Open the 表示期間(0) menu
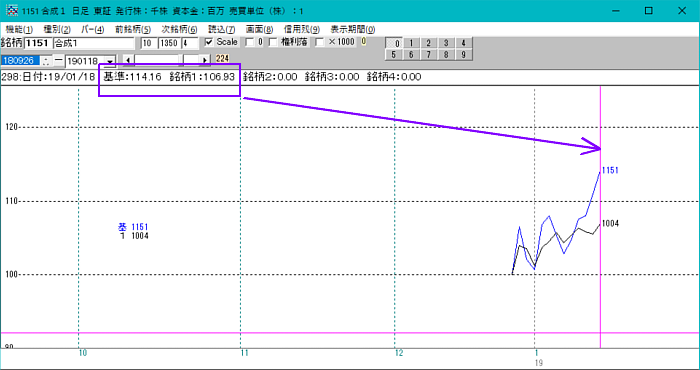The width and height of the screenshot is (700, 370). click(x=353, y=30)
